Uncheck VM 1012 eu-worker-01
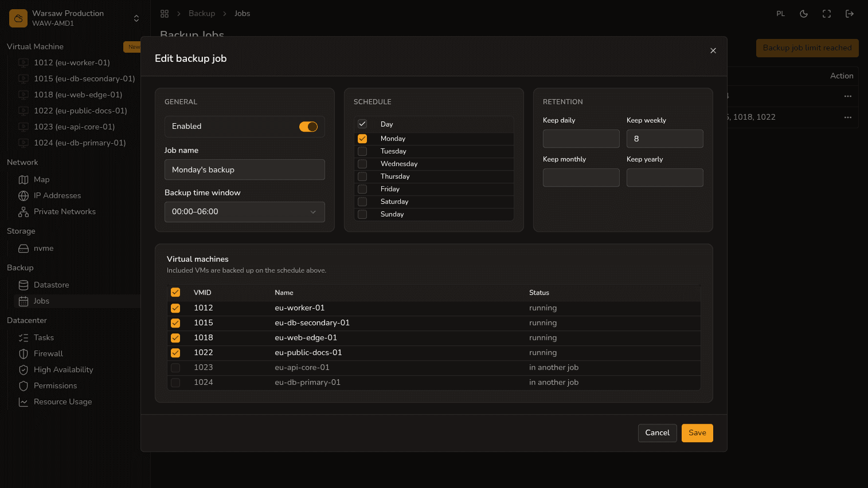Screen dimensions: 868x488 [x=175, y=308]
